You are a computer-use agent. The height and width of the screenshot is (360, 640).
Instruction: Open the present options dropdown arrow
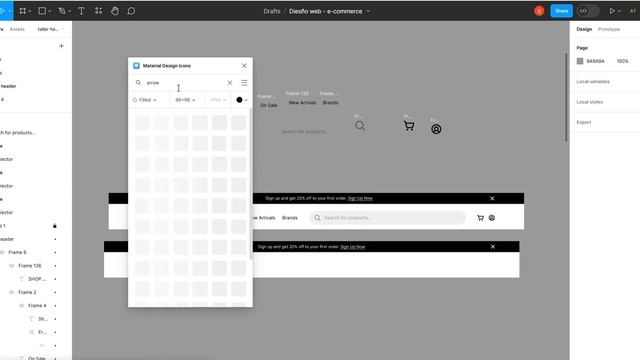[x=619, y=11]
